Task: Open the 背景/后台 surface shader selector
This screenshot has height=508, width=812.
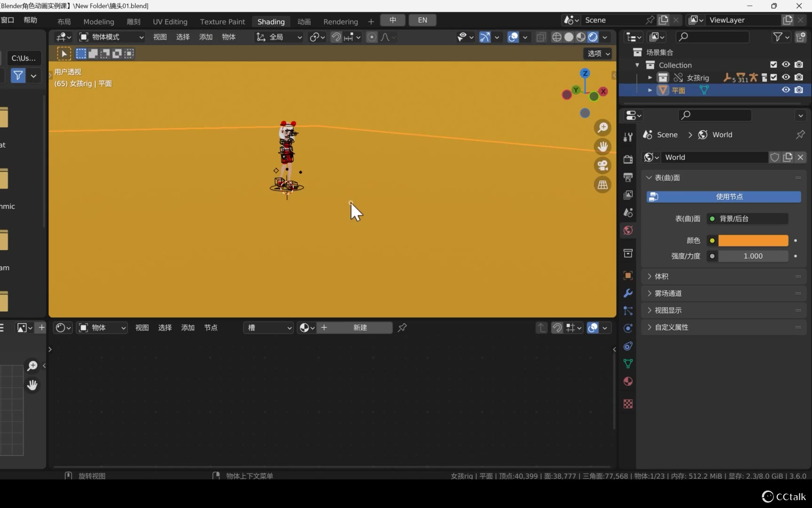Action: [748, 219]
